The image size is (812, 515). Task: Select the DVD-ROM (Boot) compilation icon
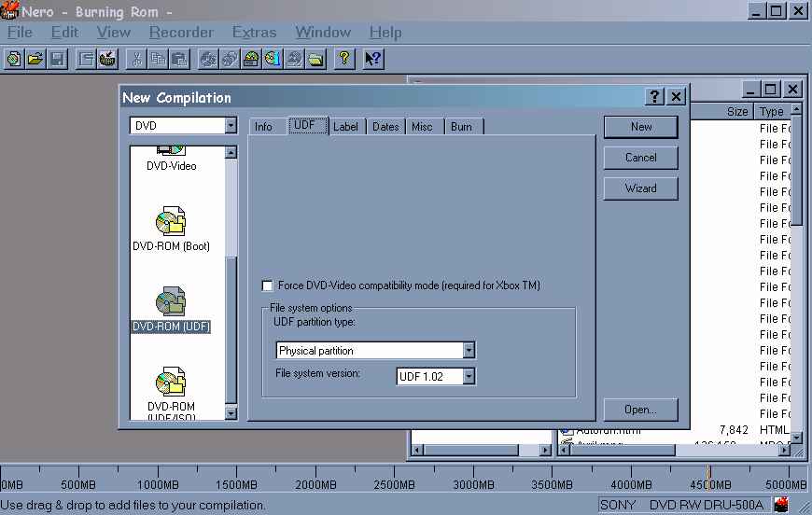coord(171,221)
